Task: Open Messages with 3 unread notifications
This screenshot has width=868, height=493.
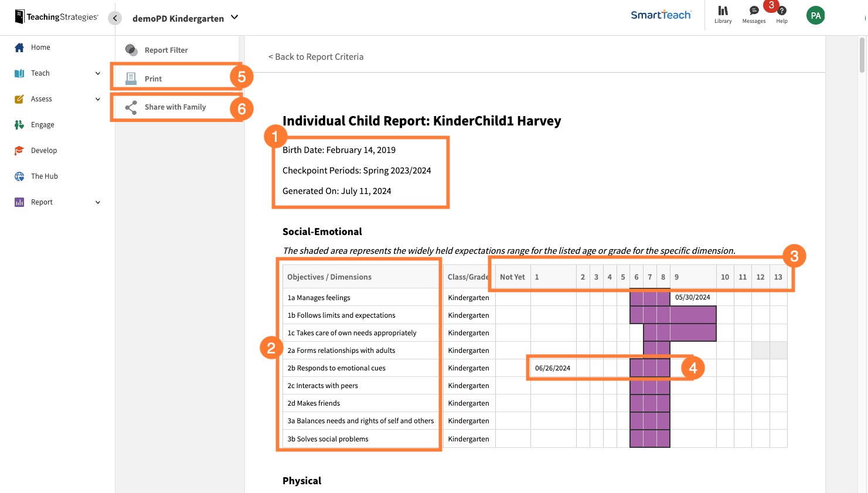Action: 754,13
